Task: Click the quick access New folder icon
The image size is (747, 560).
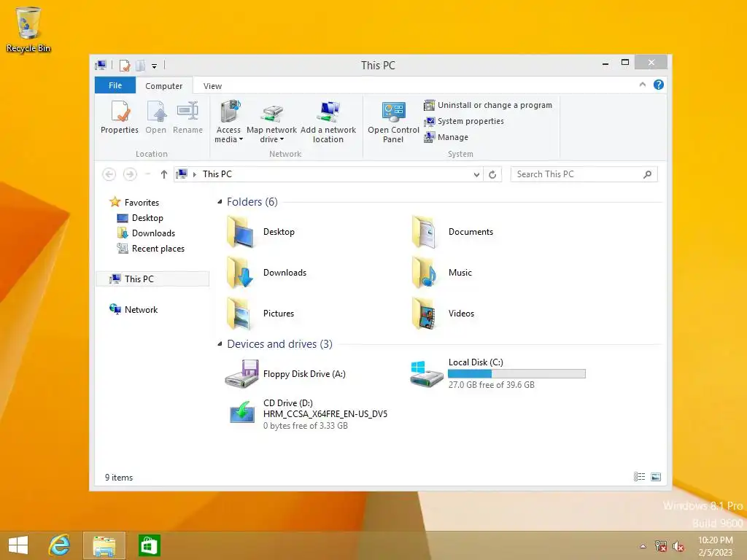Action: 140,65
